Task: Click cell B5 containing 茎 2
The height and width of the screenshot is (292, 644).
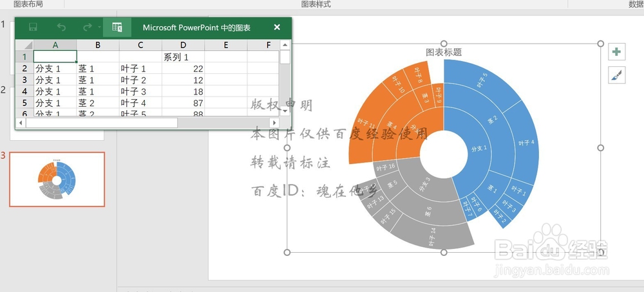Action: coord(98,102)
